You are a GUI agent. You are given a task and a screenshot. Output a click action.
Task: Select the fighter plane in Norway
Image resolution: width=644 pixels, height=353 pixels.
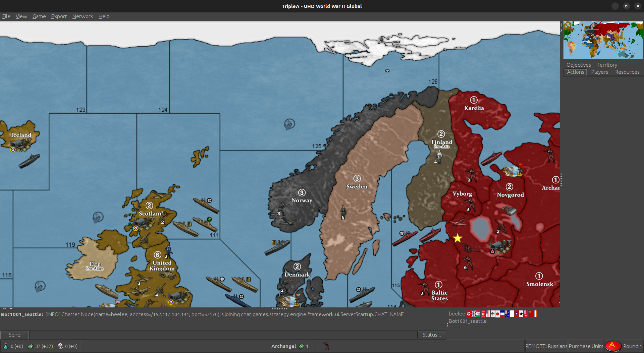point(288,221)
